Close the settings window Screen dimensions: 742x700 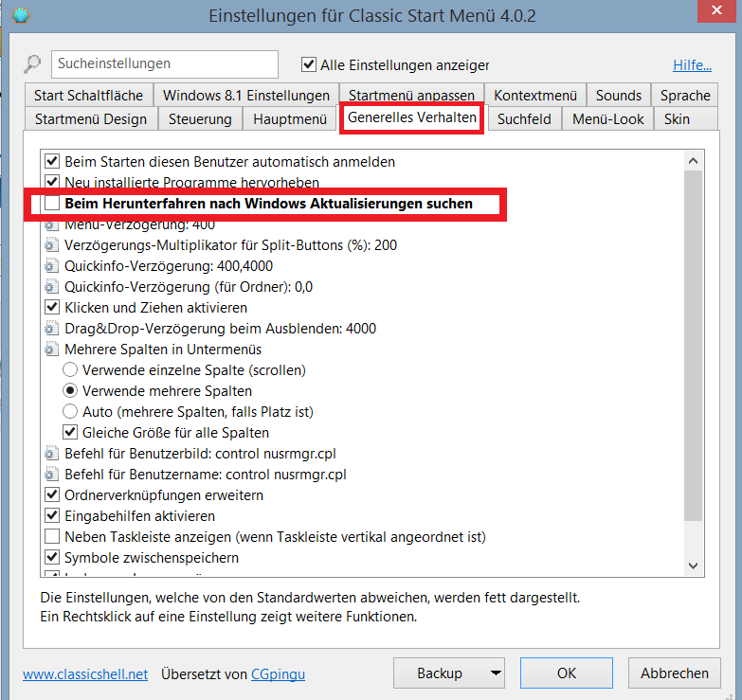(716, 10)
